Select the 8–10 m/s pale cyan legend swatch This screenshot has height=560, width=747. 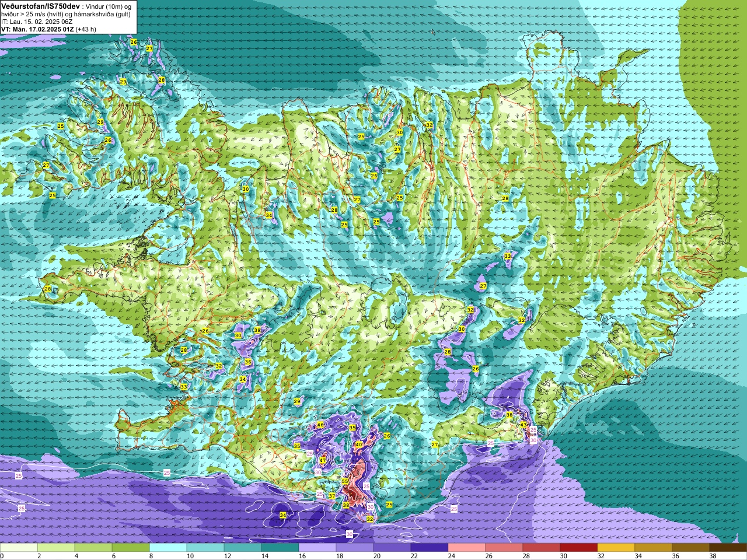click(x=168, y=548)
